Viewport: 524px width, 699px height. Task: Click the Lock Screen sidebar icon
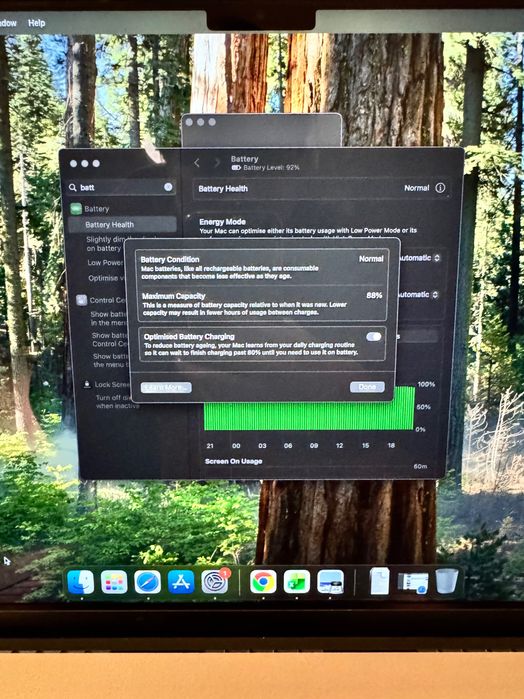87,384
